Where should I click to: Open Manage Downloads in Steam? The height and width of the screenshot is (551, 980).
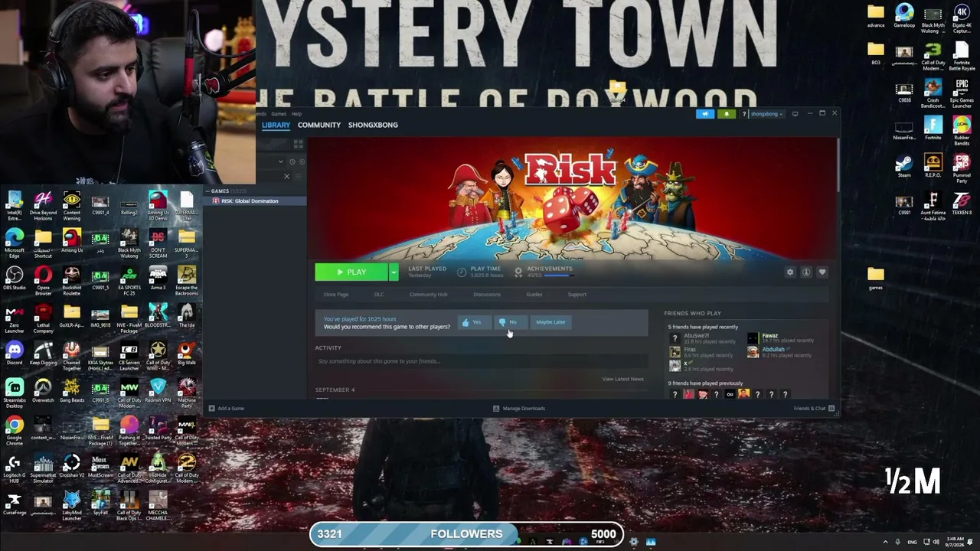point(519,409)
